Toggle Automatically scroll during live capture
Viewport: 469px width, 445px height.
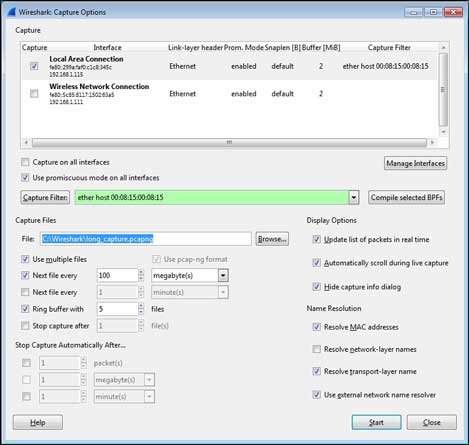(x=316, y=263)
